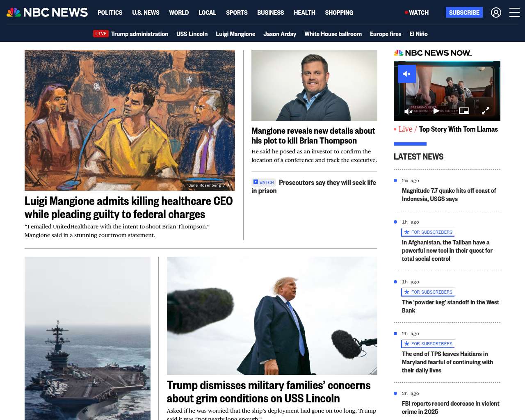Enable picture-in-picture for the video

[464, 111]
